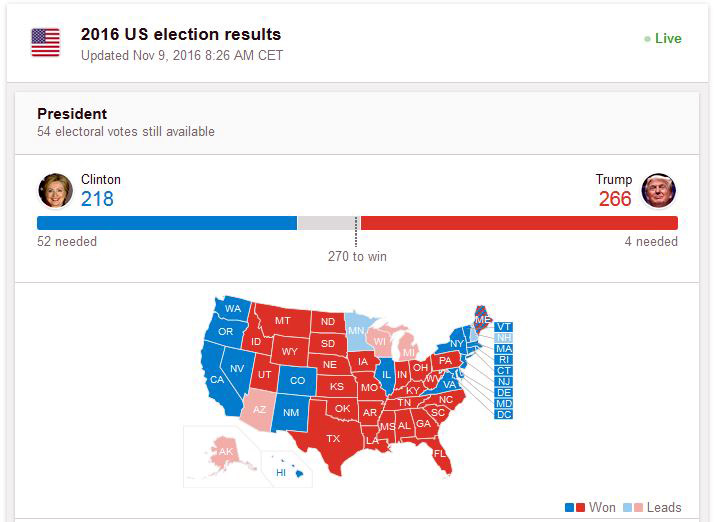Click Donald Trump's portrait photo

pyautogui.click(x=659, y=190)
